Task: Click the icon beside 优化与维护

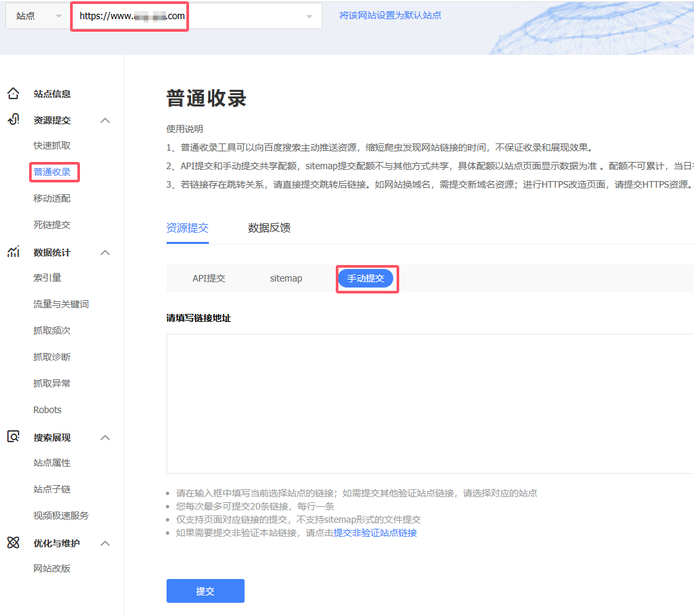Action: (13, 543)
